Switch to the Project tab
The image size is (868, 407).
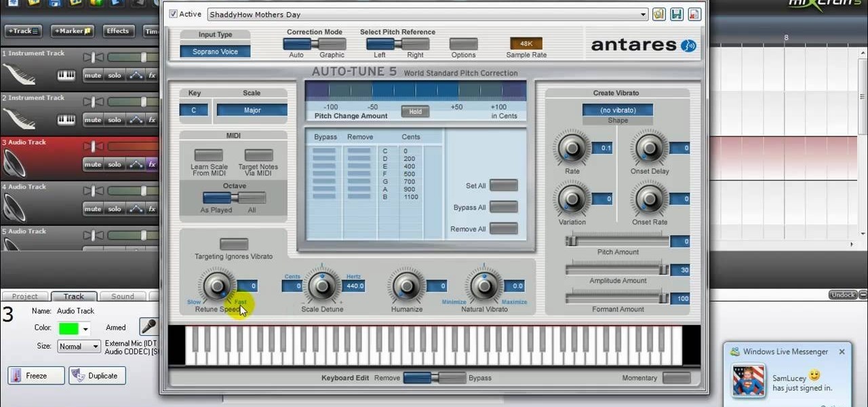[25, 296]
